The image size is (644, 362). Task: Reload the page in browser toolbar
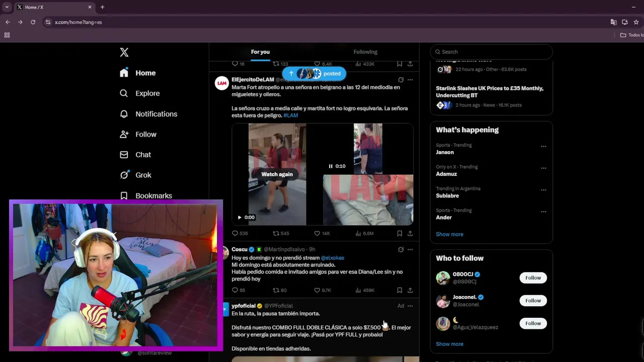pyautogui.click(x=33, y=22)
